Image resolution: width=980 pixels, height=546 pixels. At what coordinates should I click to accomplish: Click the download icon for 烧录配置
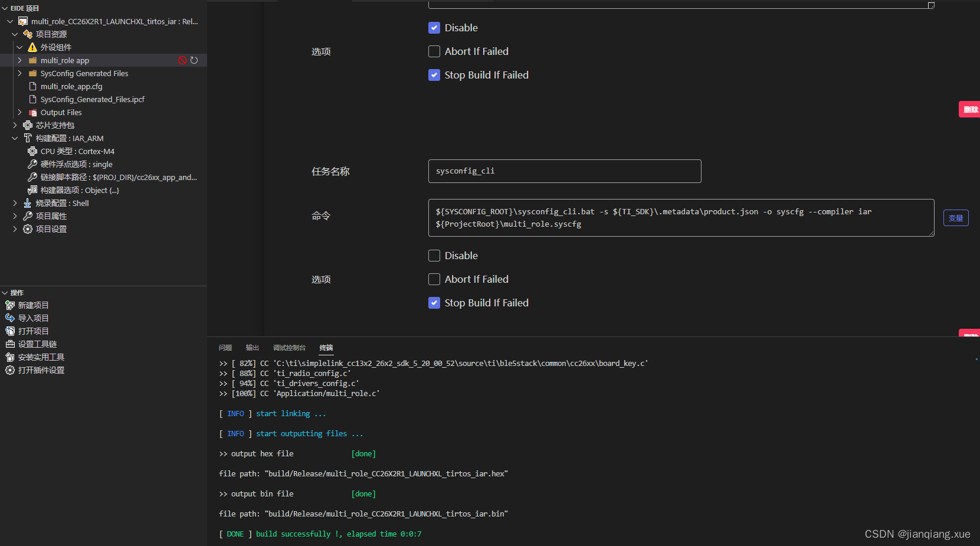pyautogui.click(x=28, y=203)
